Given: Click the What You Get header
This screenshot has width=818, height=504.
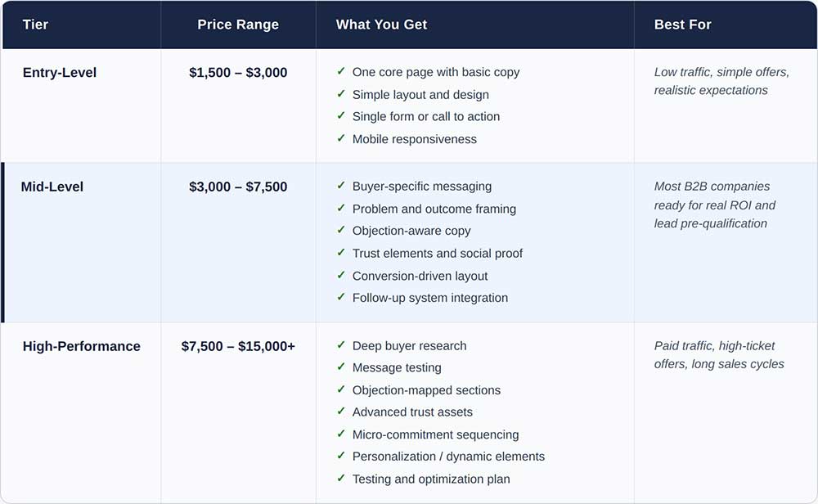Looking at the screenshot, I should coord(381,25).
